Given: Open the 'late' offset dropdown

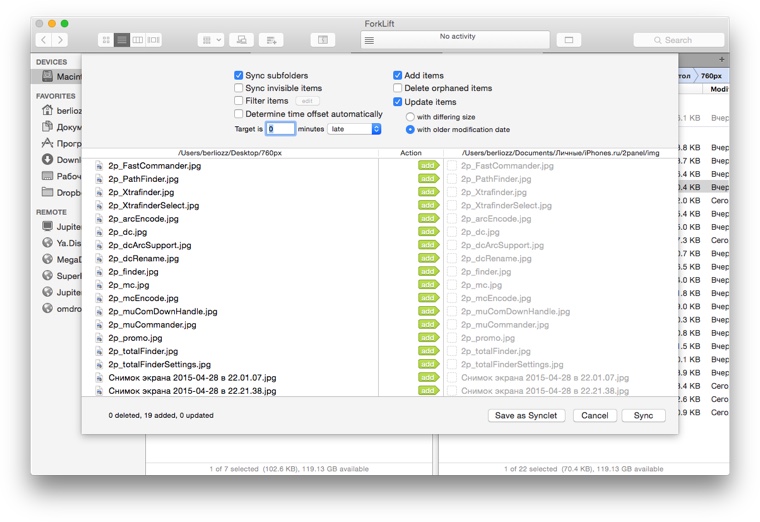Looking at the screenshot, I should tap(354, 129).
